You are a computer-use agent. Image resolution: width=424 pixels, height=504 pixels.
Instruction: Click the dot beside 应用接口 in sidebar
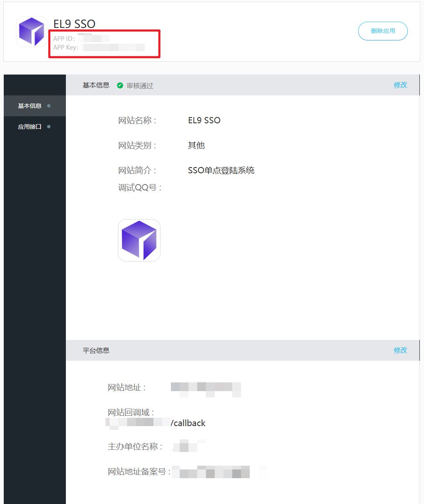tap(49, 127)
